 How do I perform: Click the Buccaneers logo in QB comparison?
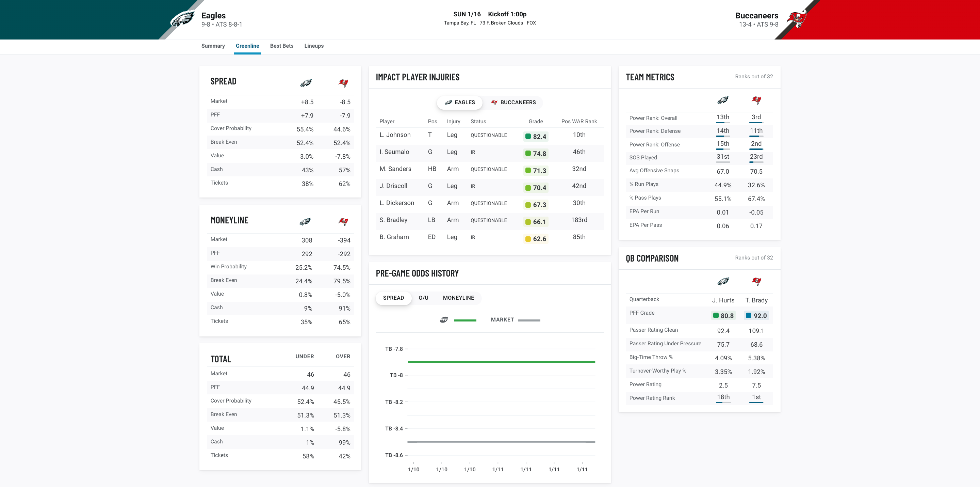click(x=756, y=281)
